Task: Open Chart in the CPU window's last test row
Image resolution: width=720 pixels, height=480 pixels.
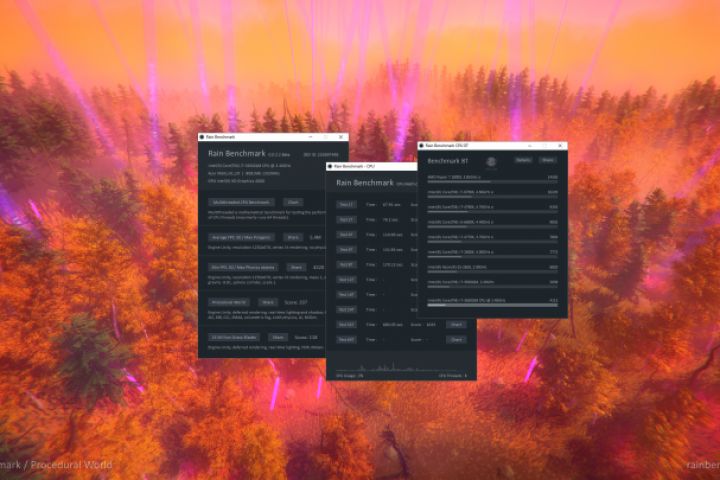Action: click(x=456, y=339)
